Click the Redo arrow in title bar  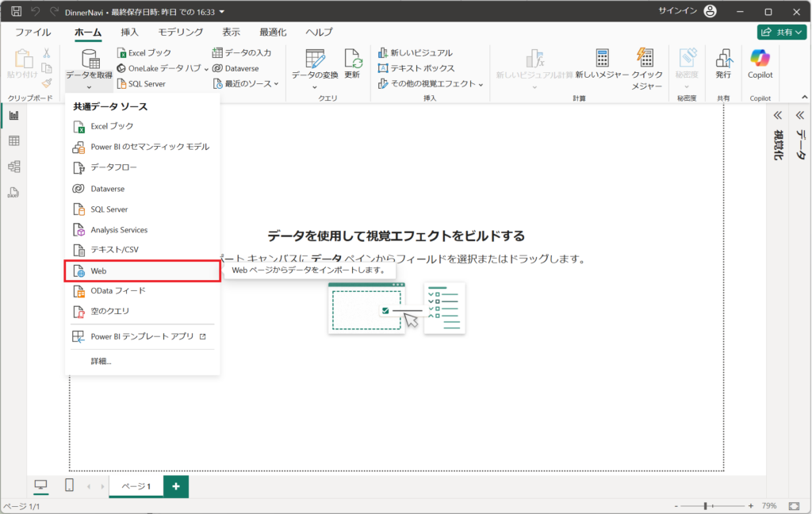tap(54, 11)
